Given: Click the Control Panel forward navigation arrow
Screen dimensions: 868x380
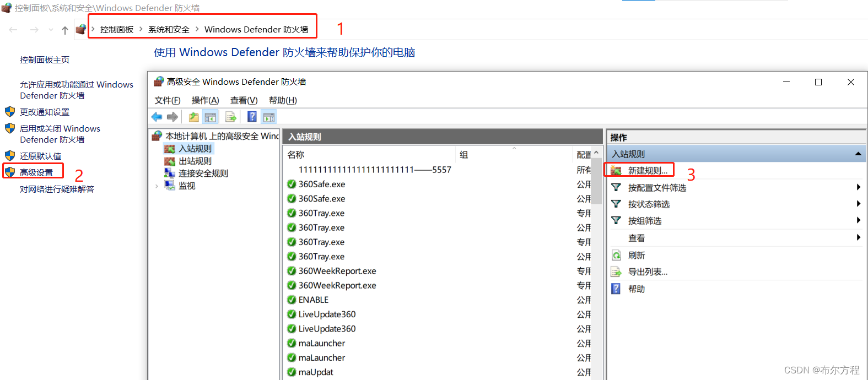Looking at the screenshot, I should coord(34,30).
